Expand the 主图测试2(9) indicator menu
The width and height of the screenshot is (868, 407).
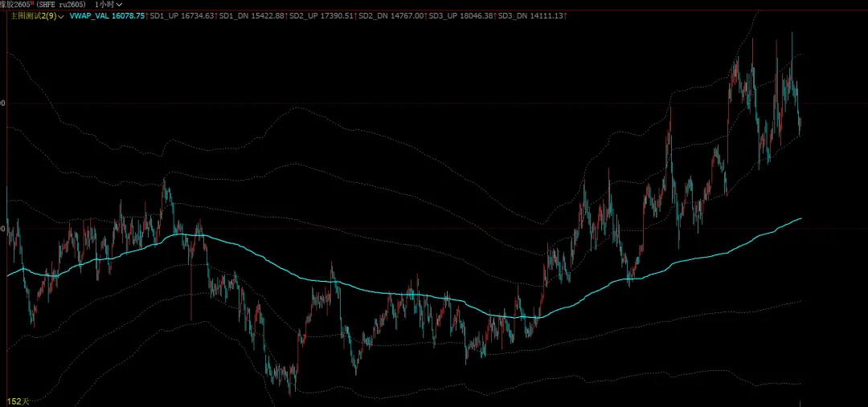click(x=36, y=17)
